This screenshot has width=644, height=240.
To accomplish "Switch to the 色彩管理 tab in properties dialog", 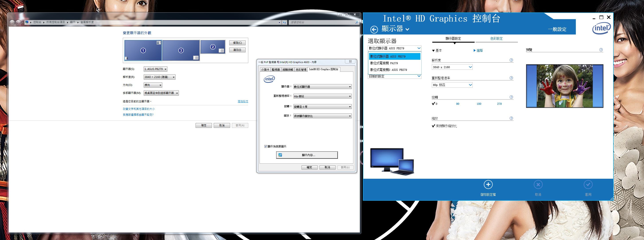I will click(301, 69).
